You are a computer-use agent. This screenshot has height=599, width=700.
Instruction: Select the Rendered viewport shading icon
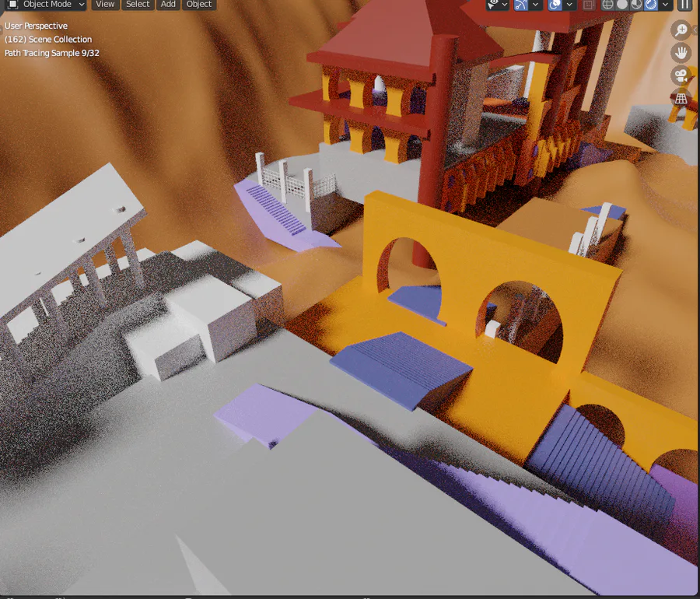(651, 5)
